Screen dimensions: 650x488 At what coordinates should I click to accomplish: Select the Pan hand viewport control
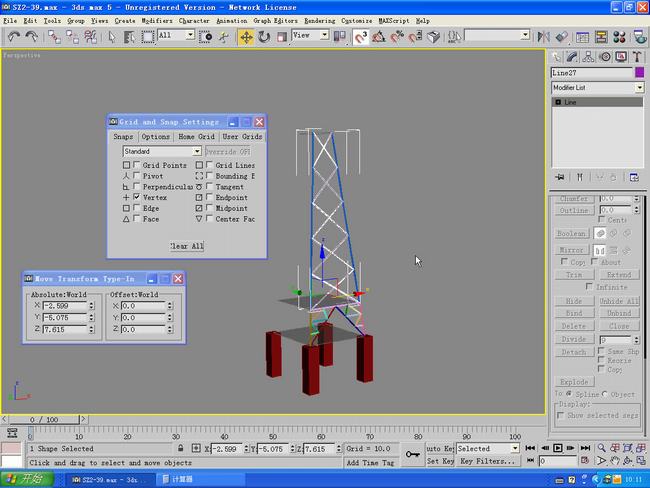pyautogui.click(x=614, y=461)
